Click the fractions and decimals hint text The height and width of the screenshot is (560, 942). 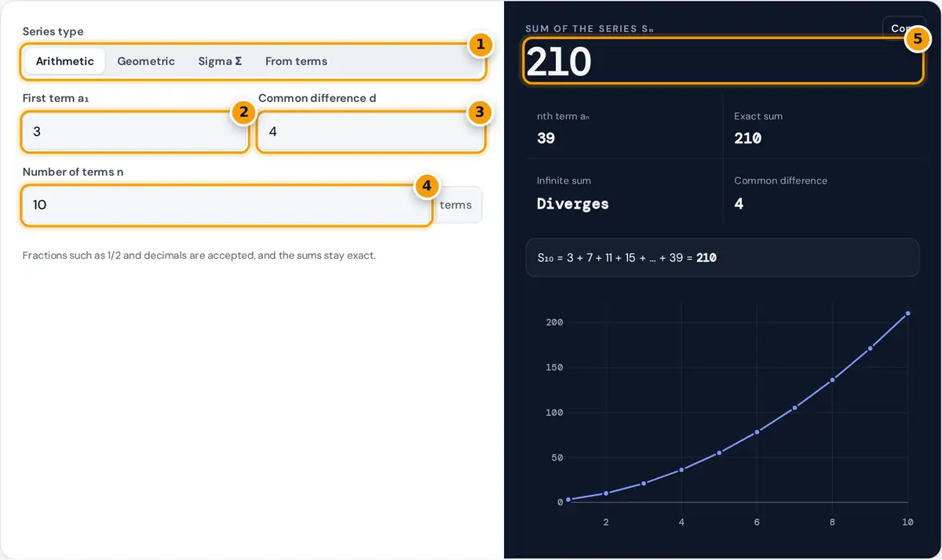[199, 256]
